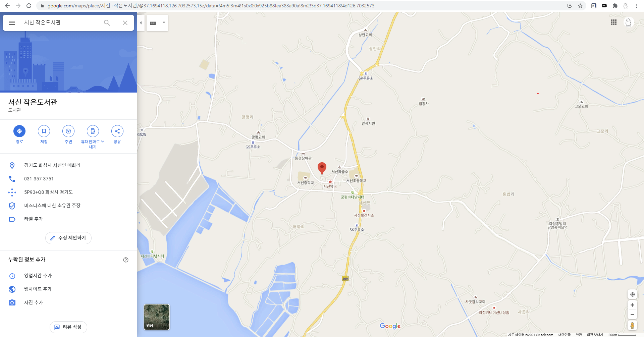Open Google apps grid icon
Viewport: 644px width, 337px height.
tap(614, 22)
